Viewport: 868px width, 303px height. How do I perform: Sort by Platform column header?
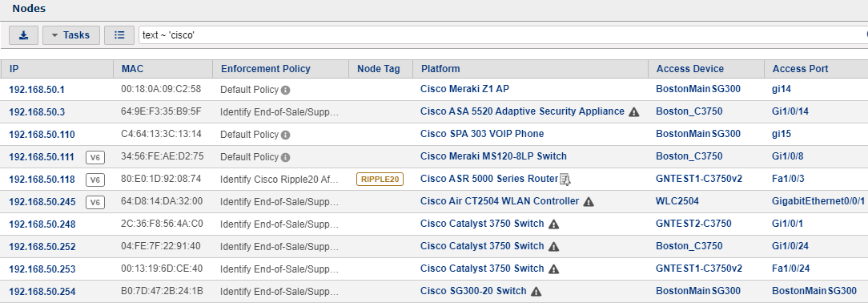(440, 69)
